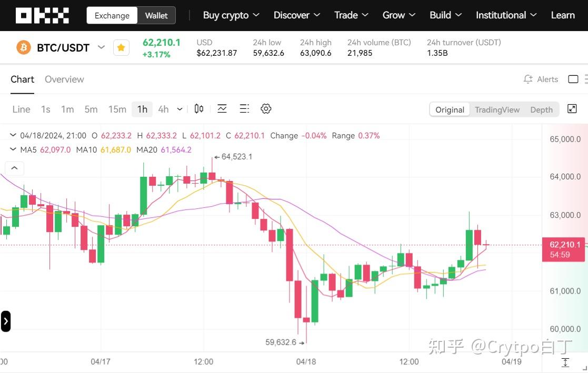Select the Depth chart view
Image resolution: width=588 pixels, height=373 pixels.
pyautogui.click(x=541, y=109)
